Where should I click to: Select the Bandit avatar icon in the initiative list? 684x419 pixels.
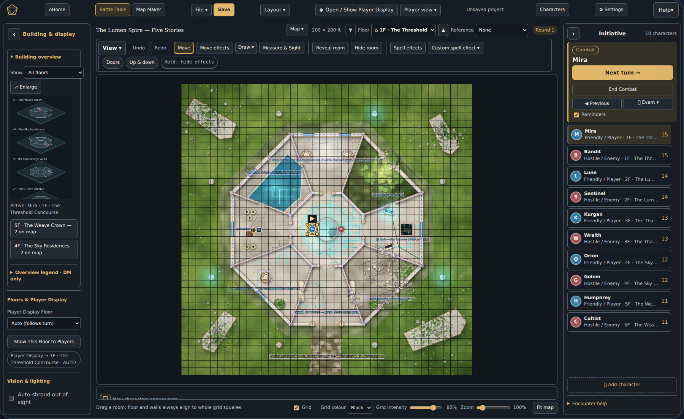pyautogui.click(x=576, y=155)
